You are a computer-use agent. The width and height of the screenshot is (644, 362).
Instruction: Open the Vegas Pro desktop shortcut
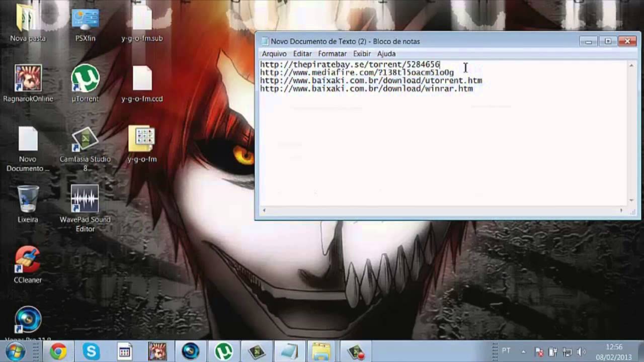tap(28, 324)
